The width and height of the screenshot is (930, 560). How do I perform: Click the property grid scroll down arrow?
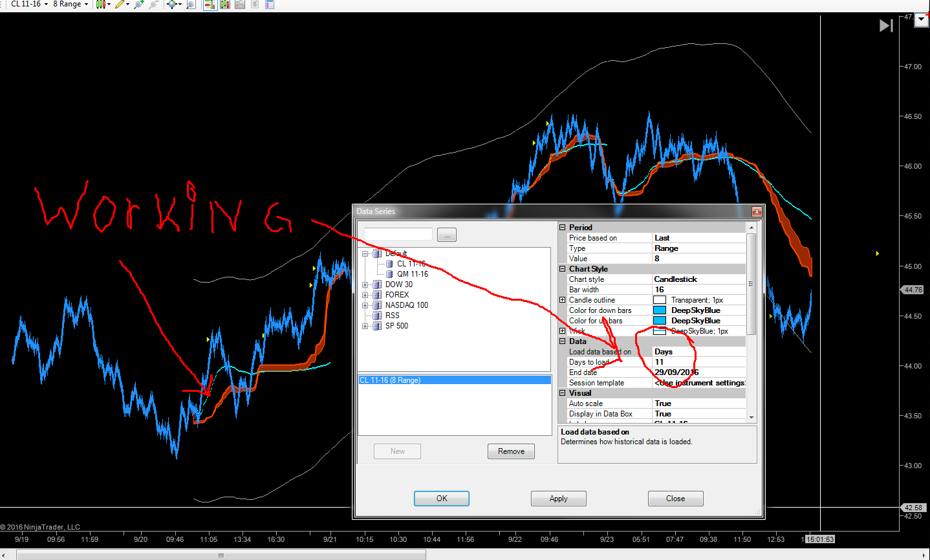(752, 417)
